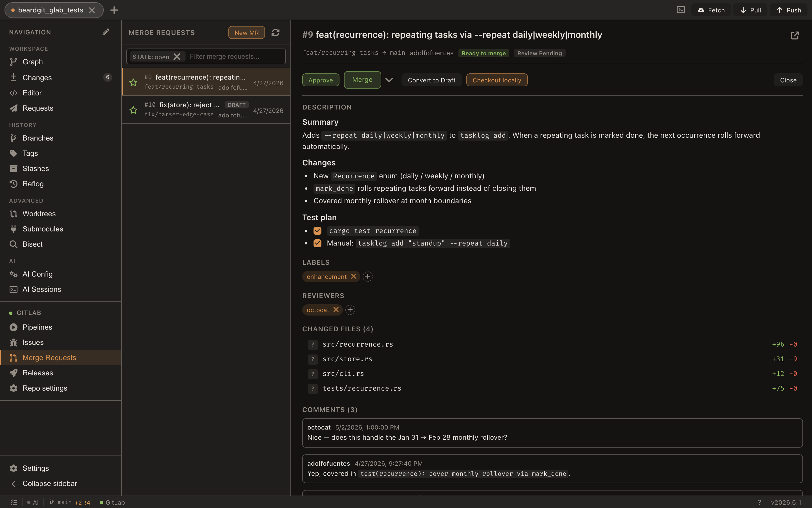Click the main branch status indicator
Image resolution: width=812 pixels, height=508 pixels.
click(x=69, y=502)
